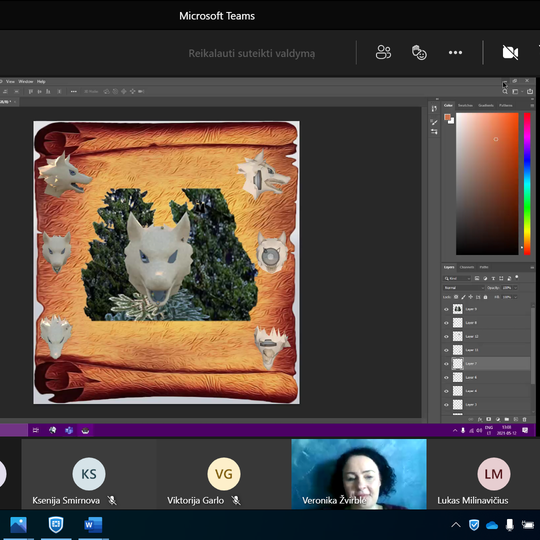
Task: Hide Layer 9 with its eye icon
Action: point(447,309)
